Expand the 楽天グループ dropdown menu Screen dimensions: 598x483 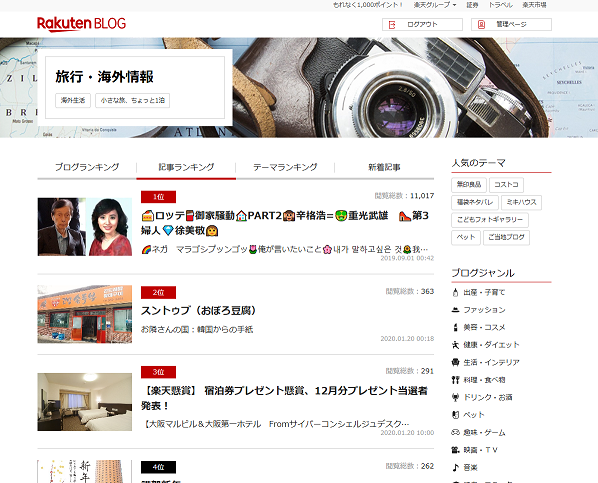435,5
